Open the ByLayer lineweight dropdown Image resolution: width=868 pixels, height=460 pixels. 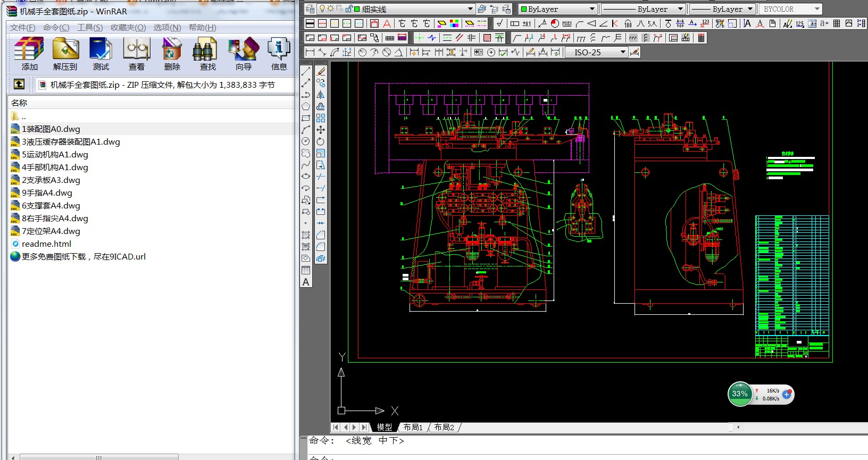[750, 9]
